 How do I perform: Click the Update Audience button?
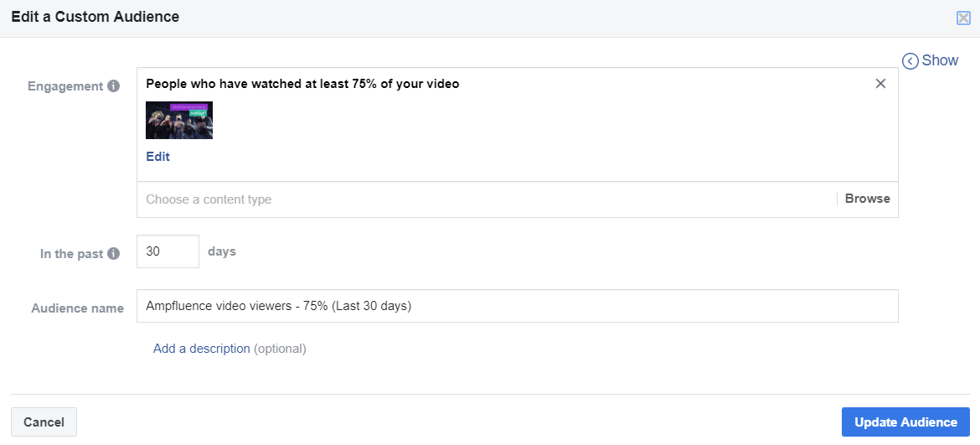(905, 422)
